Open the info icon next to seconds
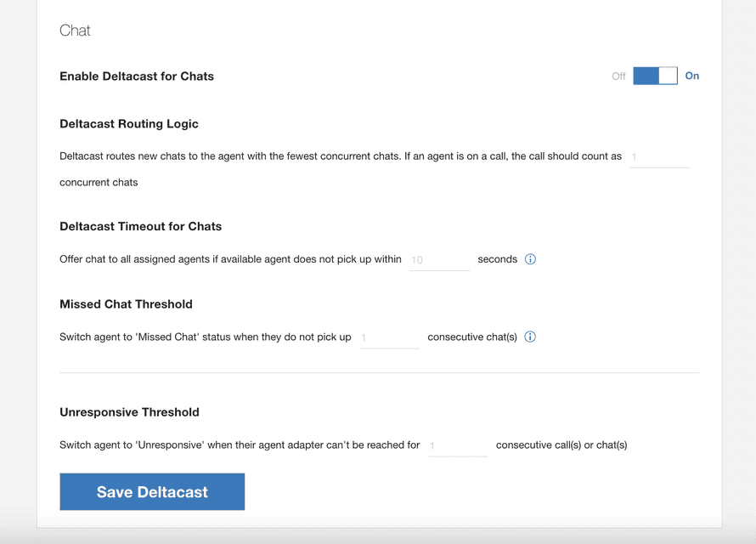This screenshot has width=756, height=544. coord(530,259)
